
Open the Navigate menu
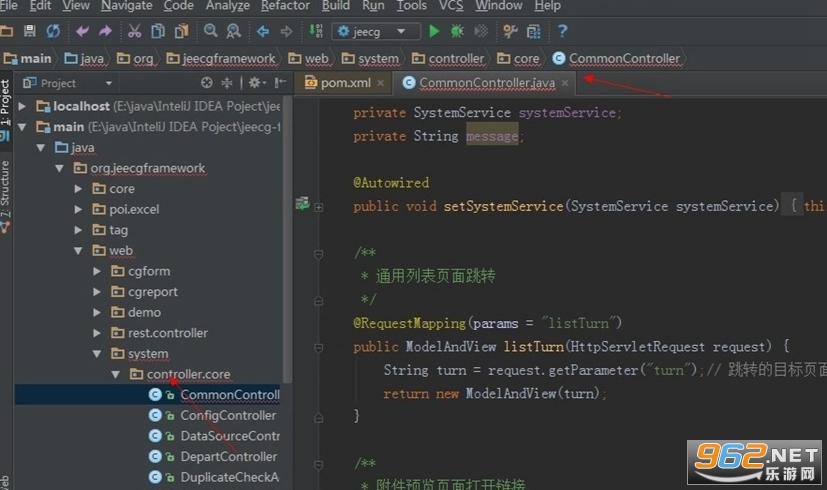pos(127,6)
